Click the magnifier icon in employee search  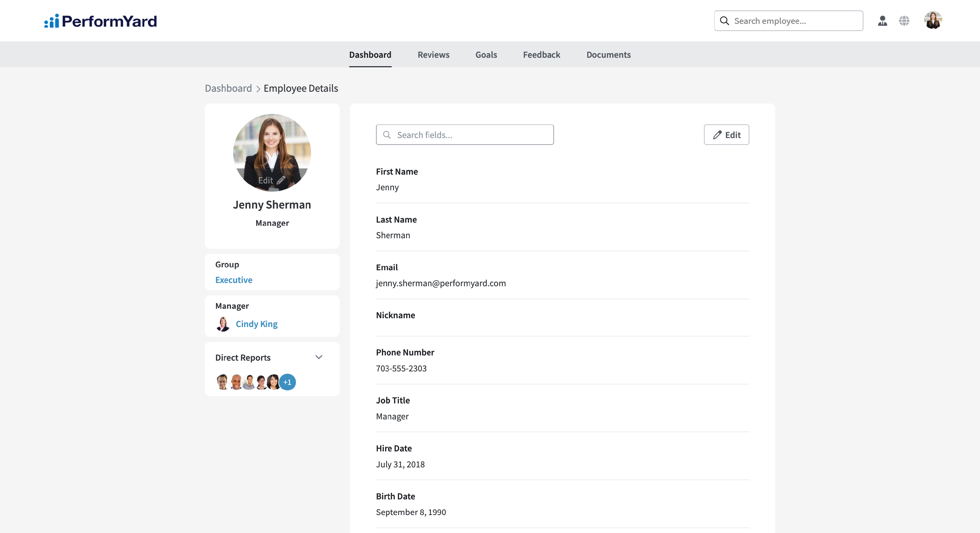pyautogui.click(x=724, y=21)
